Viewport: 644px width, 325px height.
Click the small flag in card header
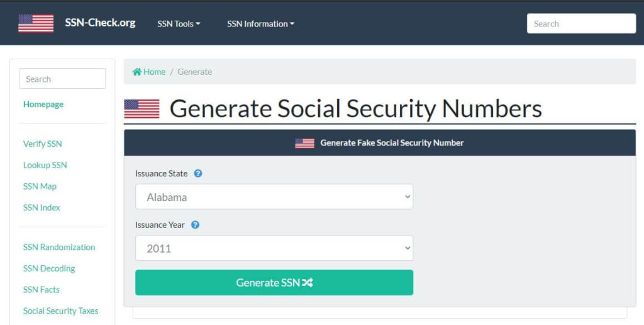point(304,143)
